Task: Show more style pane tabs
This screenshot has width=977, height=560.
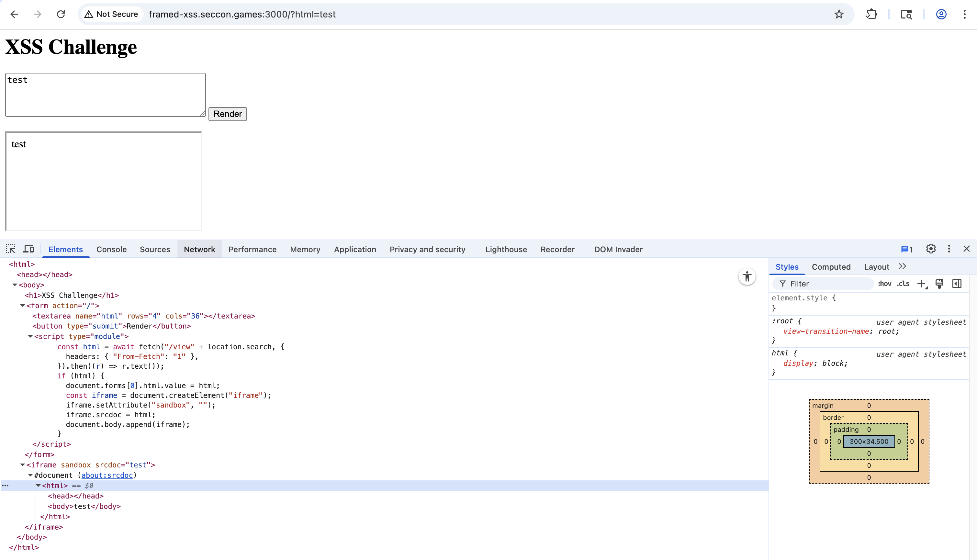Action: tap(902, 266)
